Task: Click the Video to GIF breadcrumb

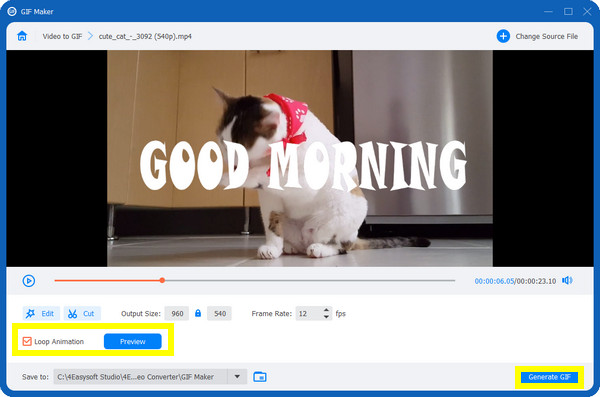Action: [62, 36]
